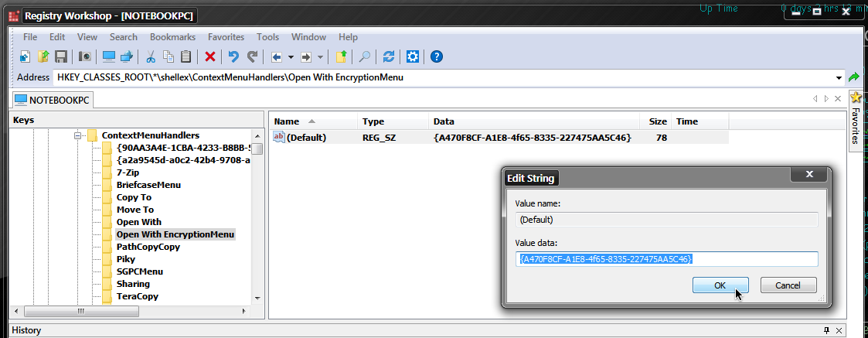Click the red X Delete icon
This screenshot has height=338, width=868.
[209, 56]
